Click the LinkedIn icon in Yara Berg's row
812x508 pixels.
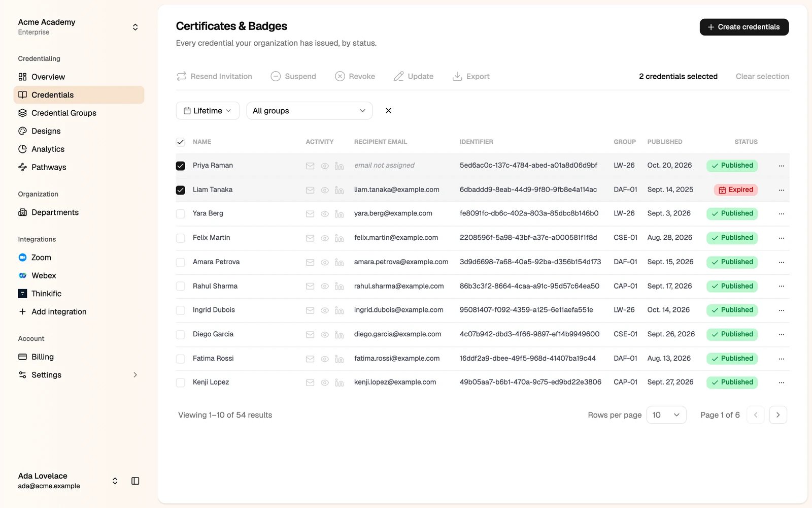click(x=340, y=214)
